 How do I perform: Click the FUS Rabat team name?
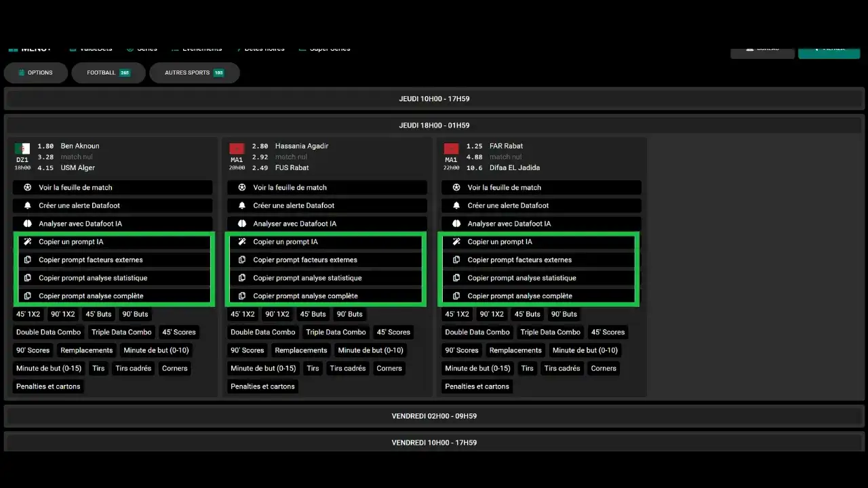[292, 168]
